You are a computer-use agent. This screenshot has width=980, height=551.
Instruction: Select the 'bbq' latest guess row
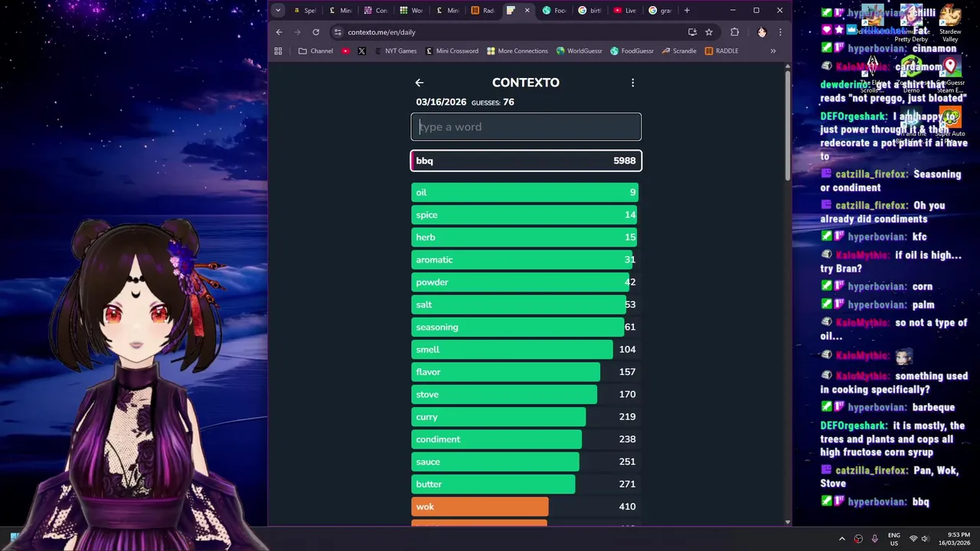526,161
